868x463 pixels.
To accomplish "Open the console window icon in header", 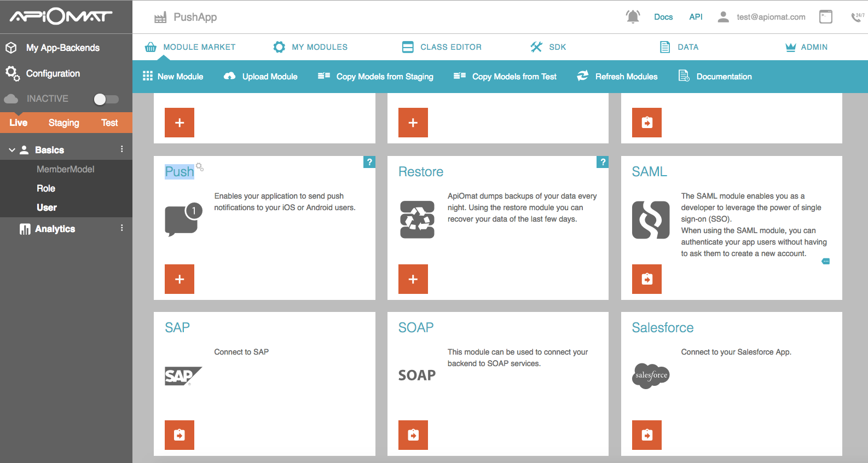I will [826, 17].
